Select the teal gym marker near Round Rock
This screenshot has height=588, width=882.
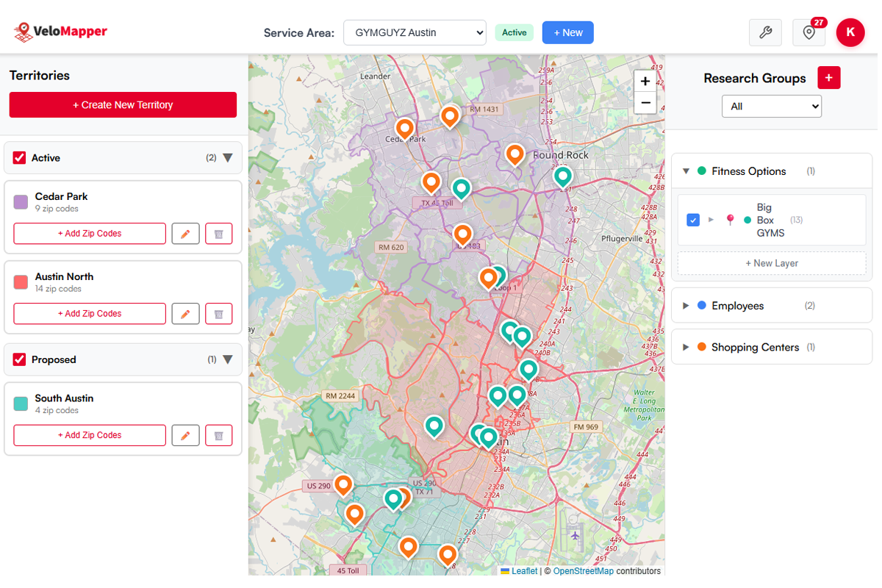point(562,176)
